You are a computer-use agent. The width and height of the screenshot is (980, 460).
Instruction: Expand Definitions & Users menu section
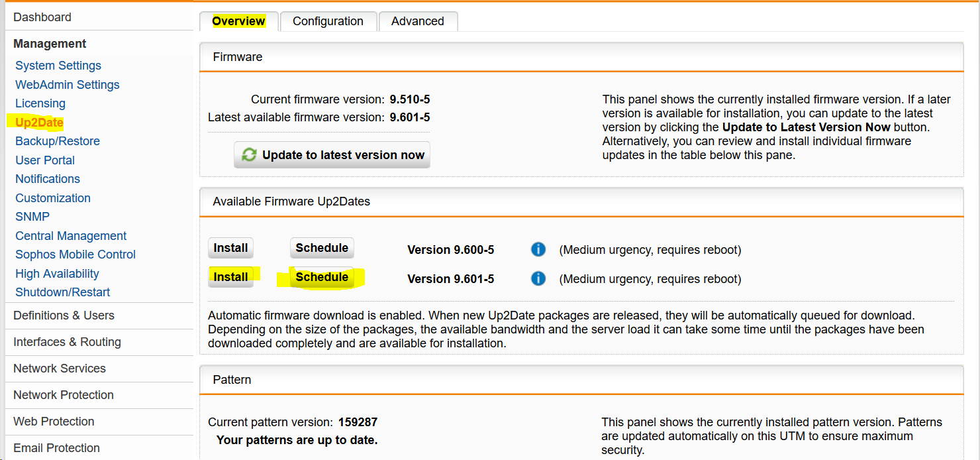coord(64,316)
